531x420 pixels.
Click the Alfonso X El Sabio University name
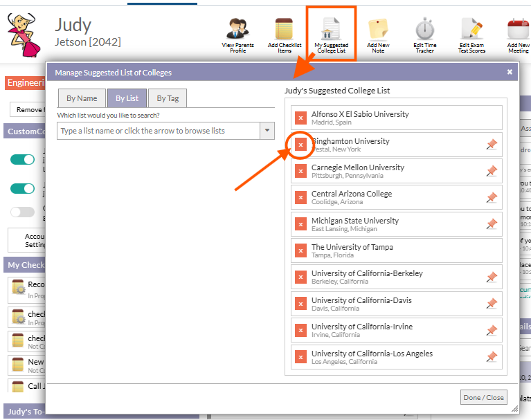[360, 114]
